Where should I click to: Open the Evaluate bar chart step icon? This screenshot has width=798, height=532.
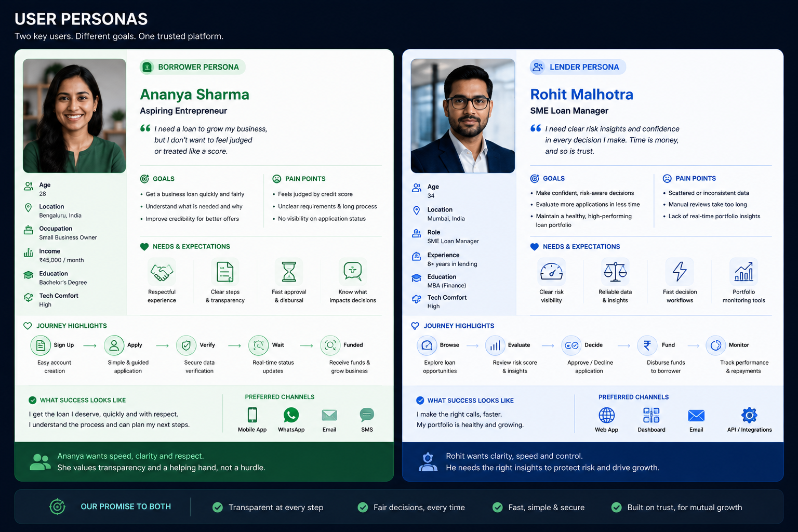pos(495,345)
